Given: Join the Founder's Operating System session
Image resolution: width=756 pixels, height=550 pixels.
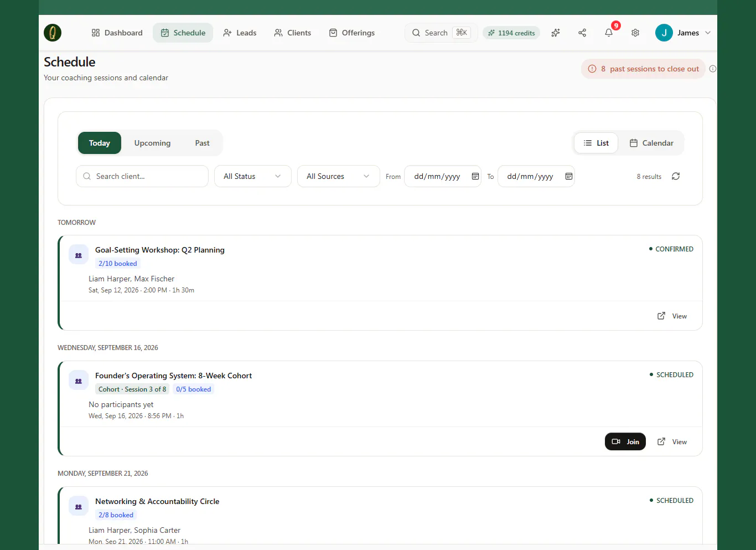Looking at the screenshot, I should coord(625,441).
